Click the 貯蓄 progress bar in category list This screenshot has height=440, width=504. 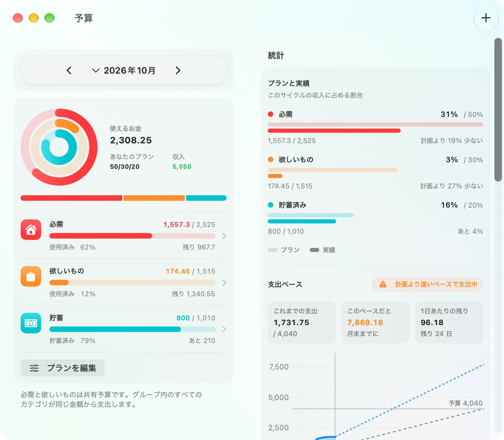(132, 329)
